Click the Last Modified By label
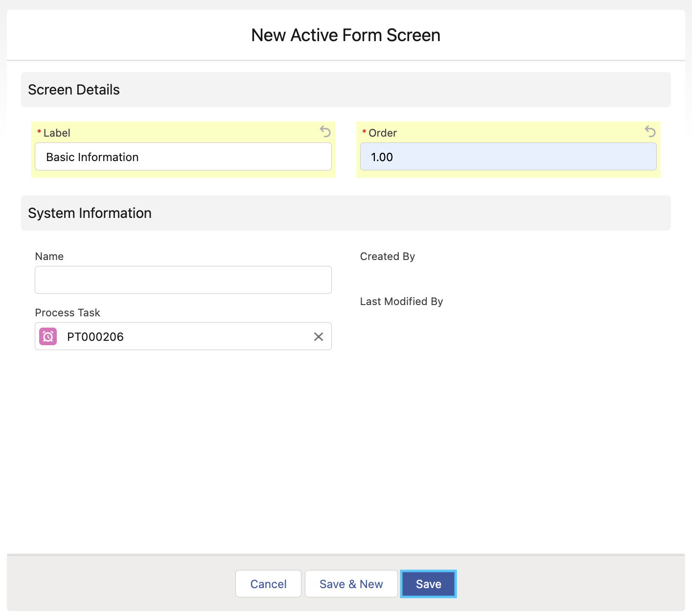 [x=401, y=301]
